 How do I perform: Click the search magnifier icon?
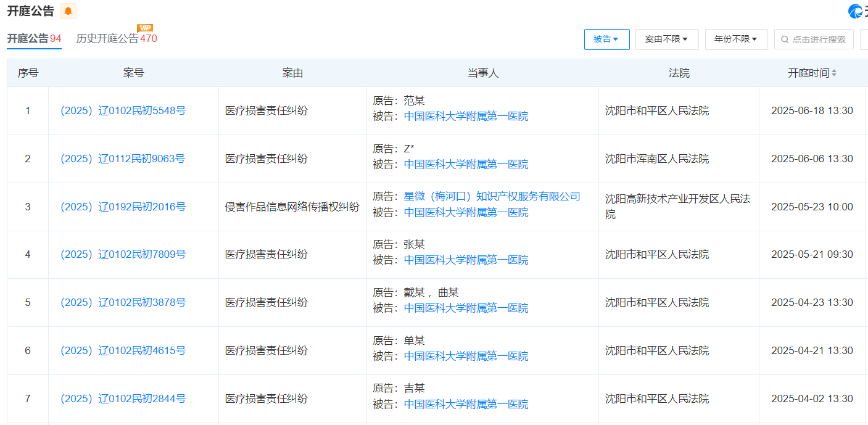pyautogui.click(x=785, y=39)
